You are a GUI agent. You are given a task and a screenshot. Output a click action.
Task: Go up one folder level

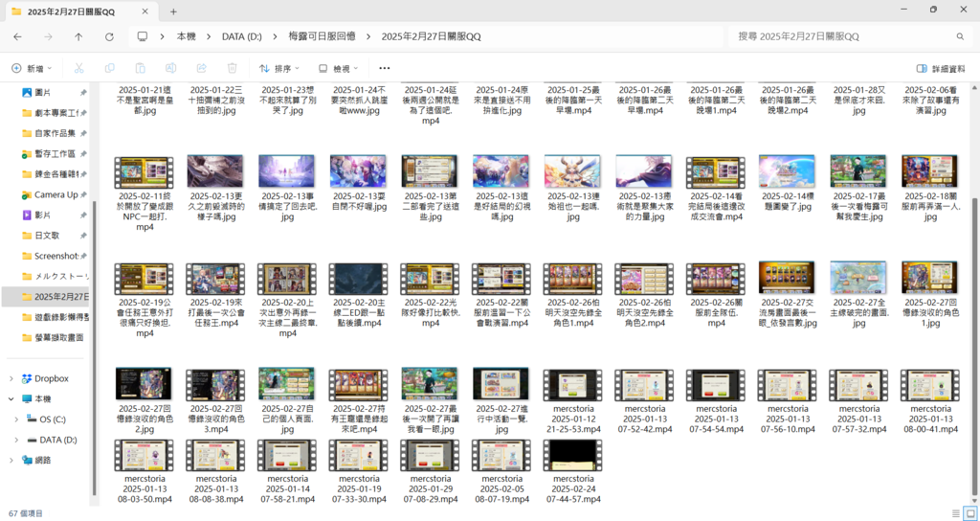tap(78, 37)
